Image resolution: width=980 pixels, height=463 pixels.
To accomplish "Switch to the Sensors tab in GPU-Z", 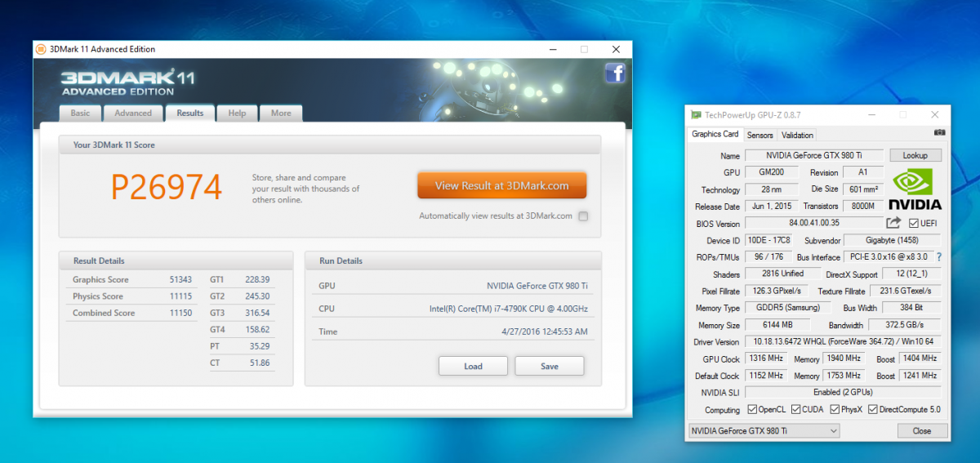I will (760, 136).
